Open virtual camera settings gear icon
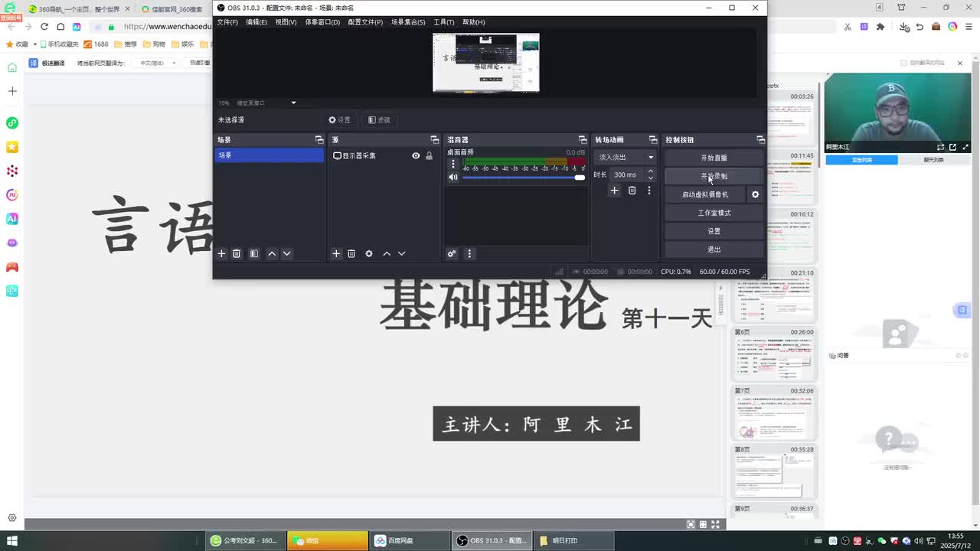The width and height of the screenshot is (980, 551). (755, 194)
